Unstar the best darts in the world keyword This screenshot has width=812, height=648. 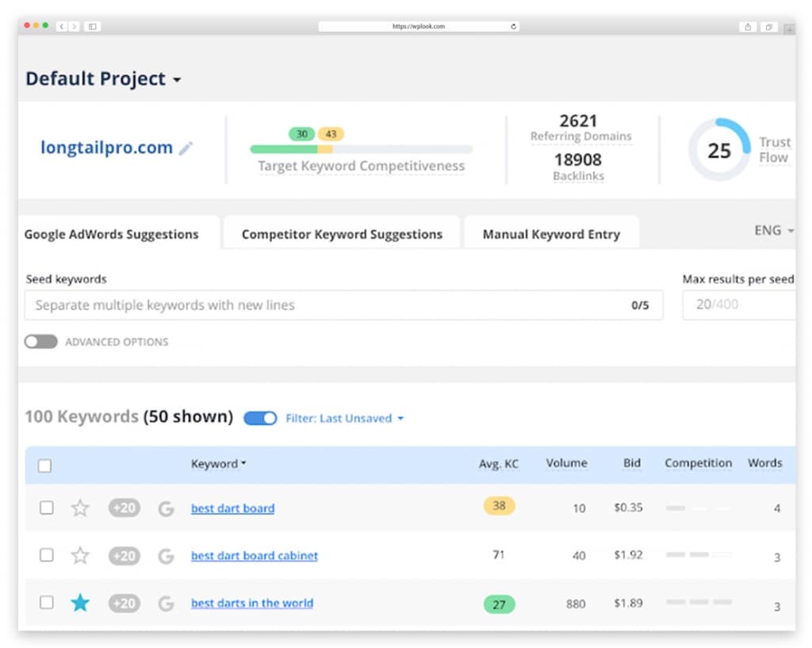coord(80,603)
